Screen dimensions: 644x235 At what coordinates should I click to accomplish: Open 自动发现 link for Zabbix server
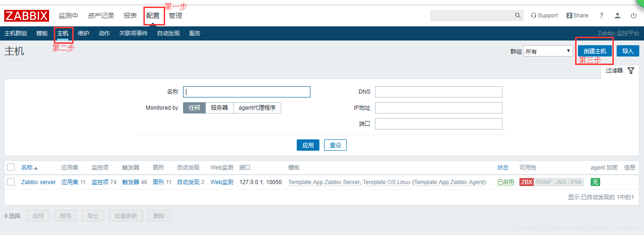click(188, 182)
